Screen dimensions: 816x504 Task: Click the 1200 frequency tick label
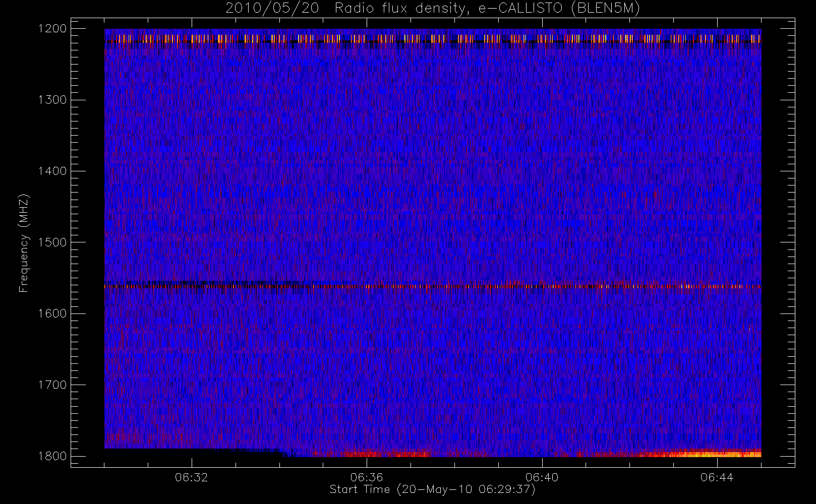pos(52,29)
